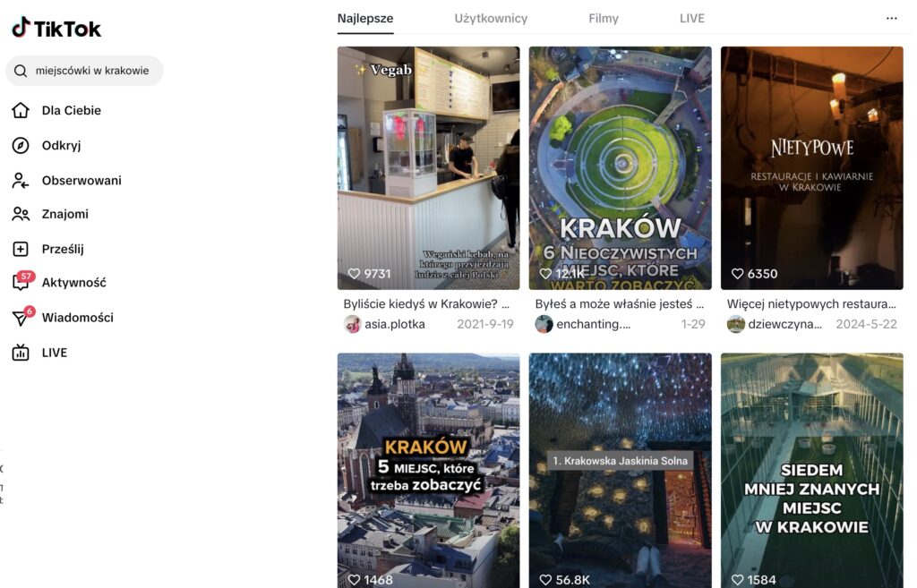This screenshot has width=917, height=588.
Task: Open the three-dots more options menu
Action: click(891, 18)
